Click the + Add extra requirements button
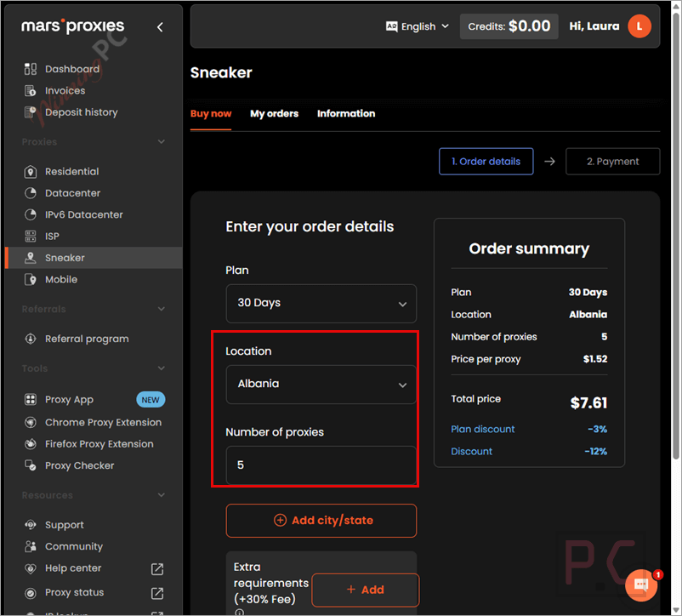The width and height of the screenshot is (682, 616). 366,590
